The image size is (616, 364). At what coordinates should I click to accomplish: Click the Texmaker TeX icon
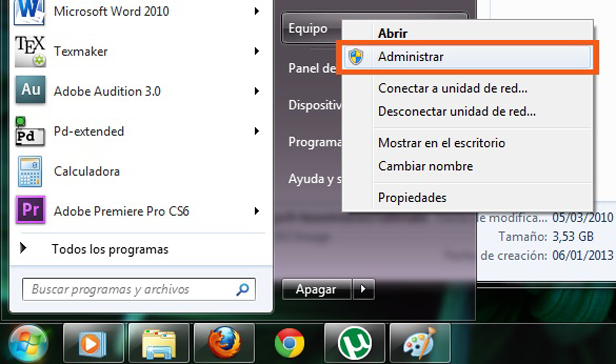point(30,51)
